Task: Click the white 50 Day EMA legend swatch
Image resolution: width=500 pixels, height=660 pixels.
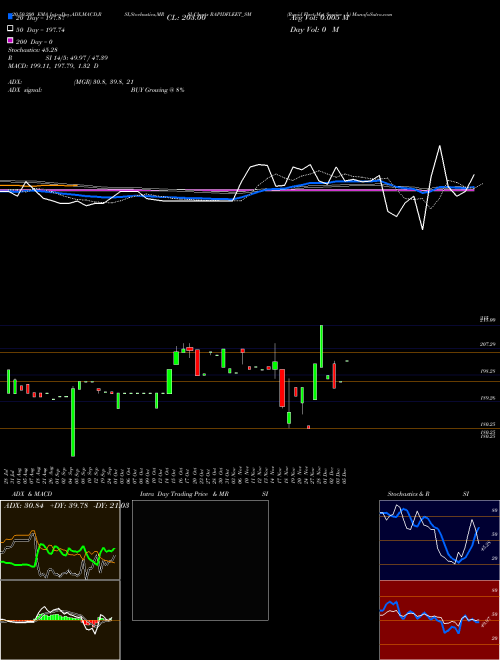Action: pos(11,29)
